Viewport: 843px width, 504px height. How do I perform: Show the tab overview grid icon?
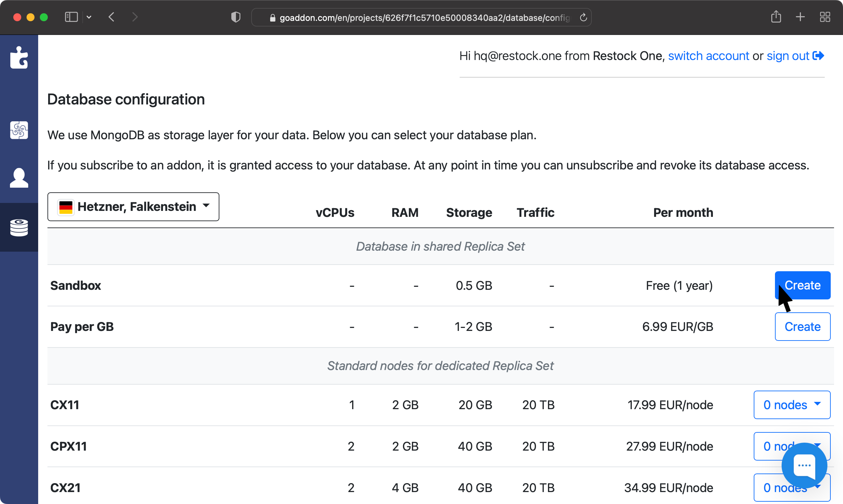[825, 17]
